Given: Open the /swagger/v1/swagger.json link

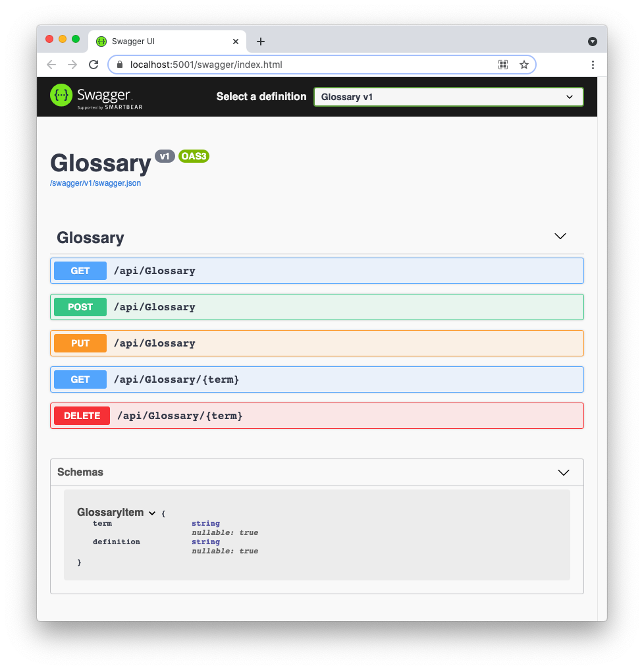Looking at the screenshot, I should coord(95,183).
